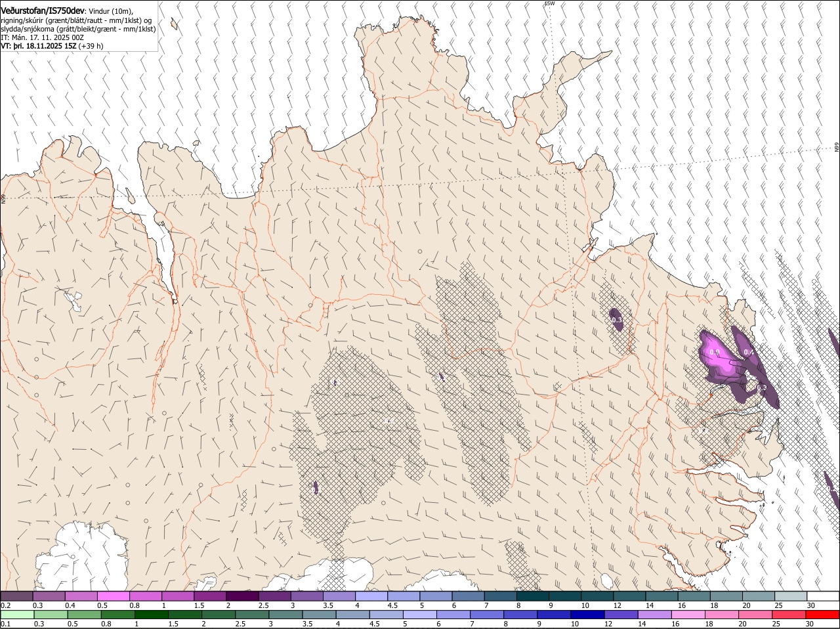Click bright pink 0.5–0.8 swatch in snow legend

pyautogui.click(x=114, y=596)
